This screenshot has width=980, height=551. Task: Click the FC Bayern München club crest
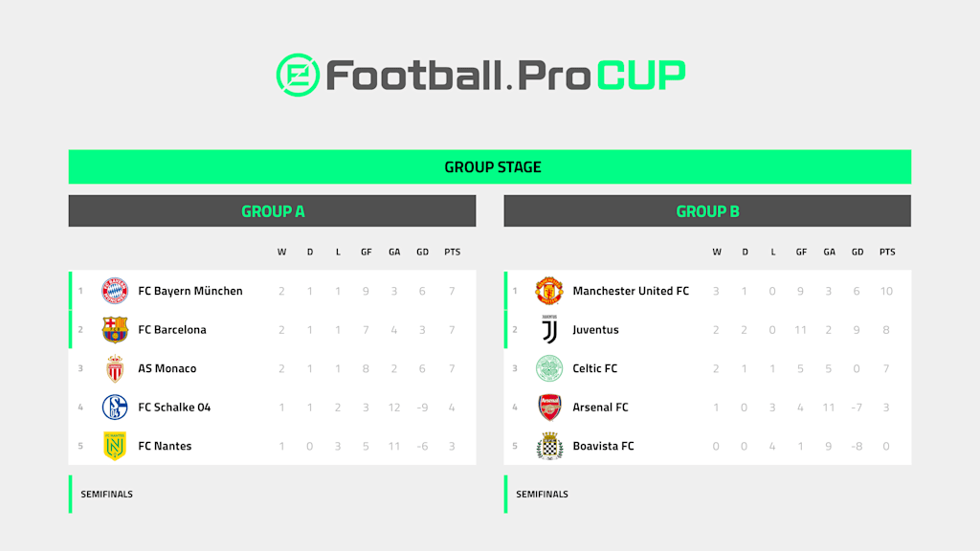tap(115, 291)
